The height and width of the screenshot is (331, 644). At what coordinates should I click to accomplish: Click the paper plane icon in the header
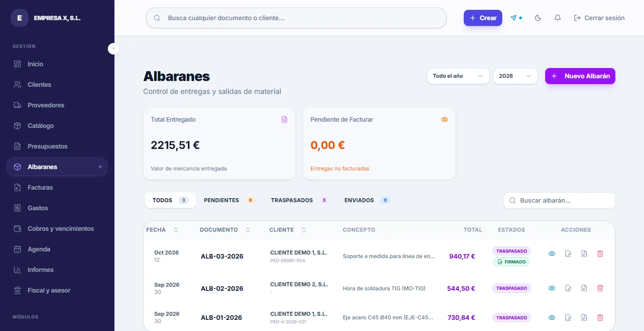513,18
